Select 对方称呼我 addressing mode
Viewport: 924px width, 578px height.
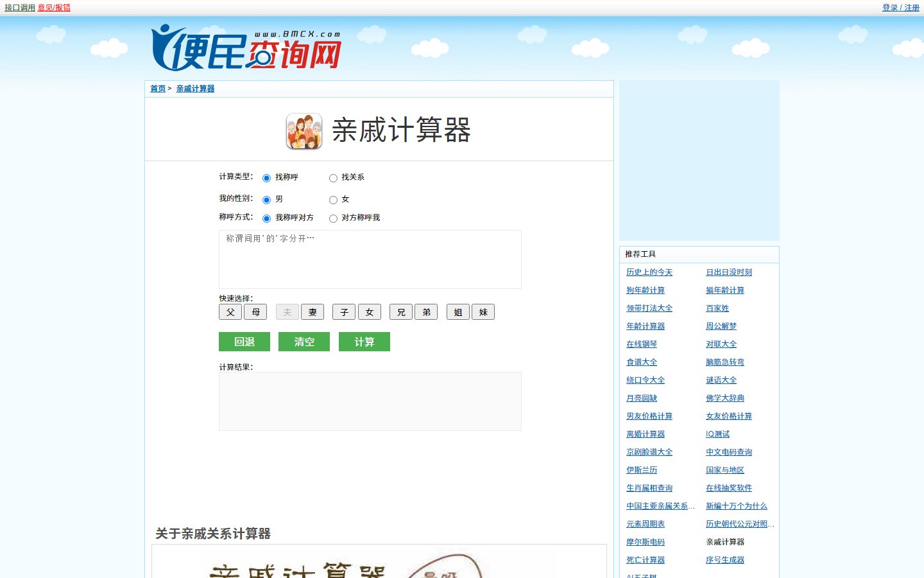(333, 218)
